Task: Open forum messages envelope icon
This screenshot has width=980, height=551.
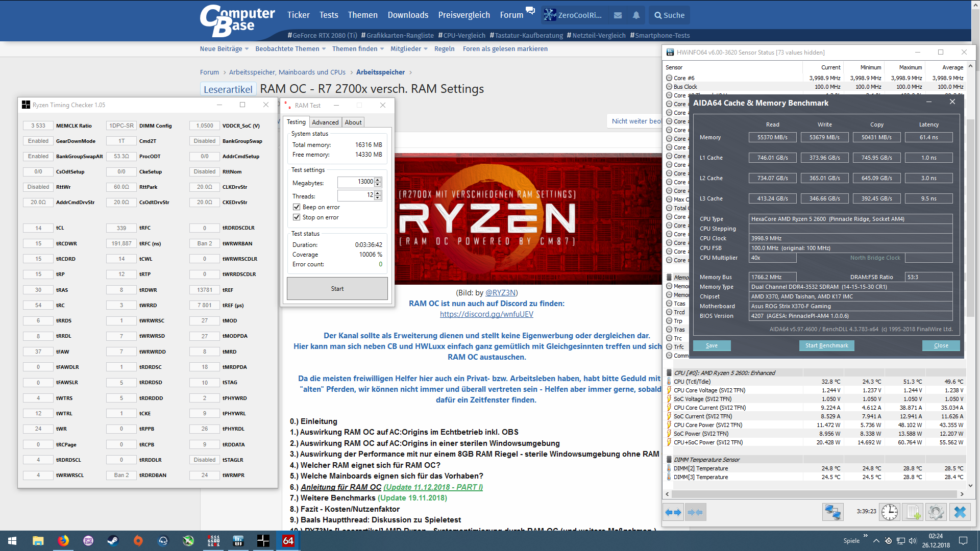Action: (x=618, y=15)
